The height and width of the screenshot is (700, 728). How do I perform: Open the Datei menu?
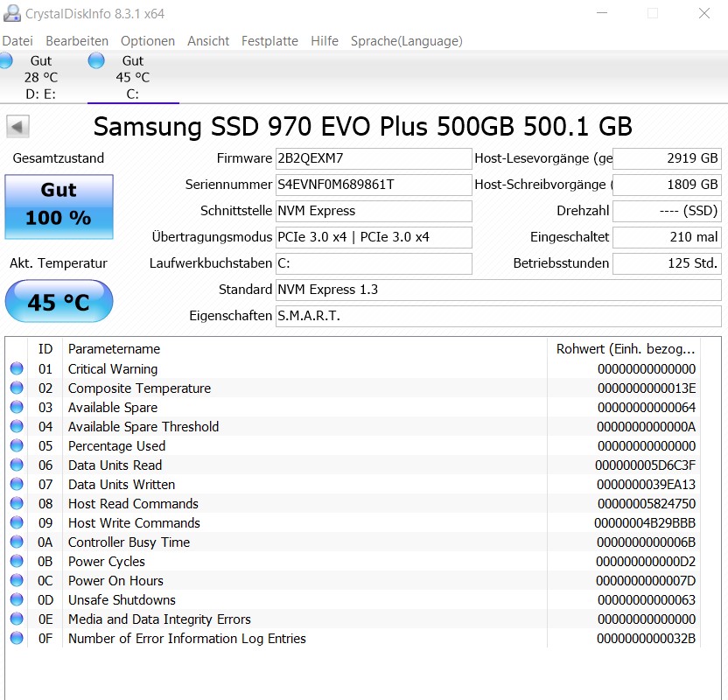pyautogui.click(x=17, y=41)
